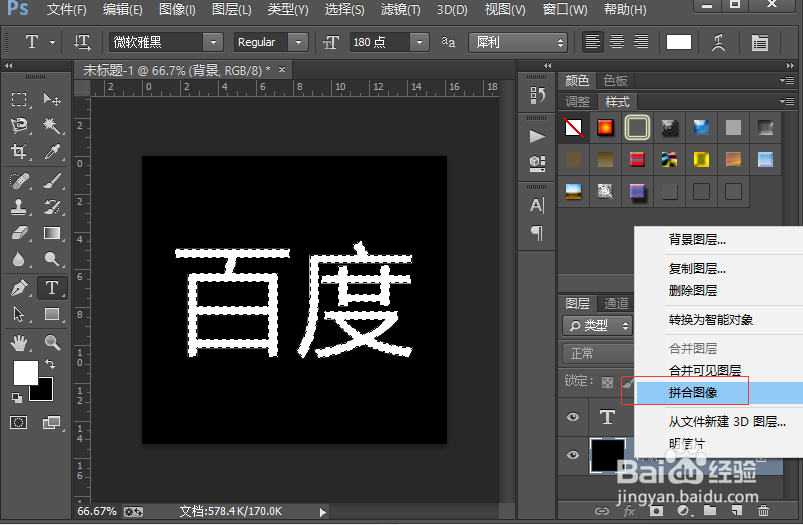Open the 图层(L) menu
This screenshot has height=525, width=803.
231,9
